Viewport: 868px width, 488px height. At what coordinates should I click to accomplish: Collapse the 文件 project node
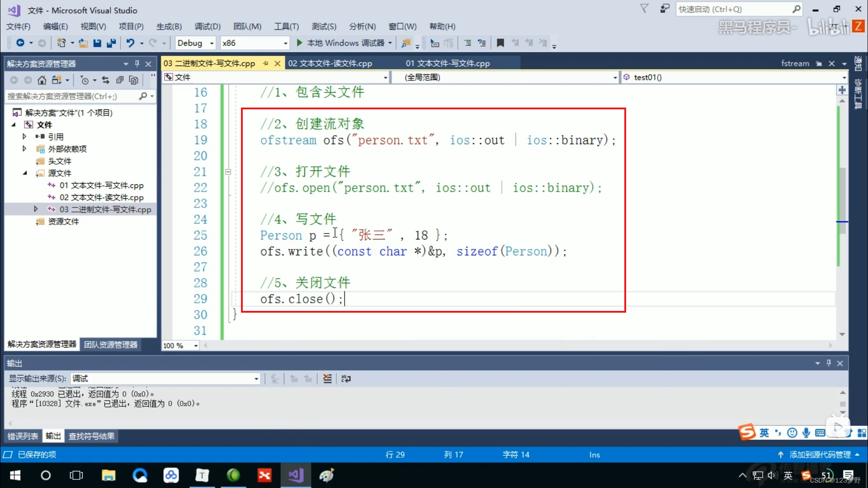(14, 125)
